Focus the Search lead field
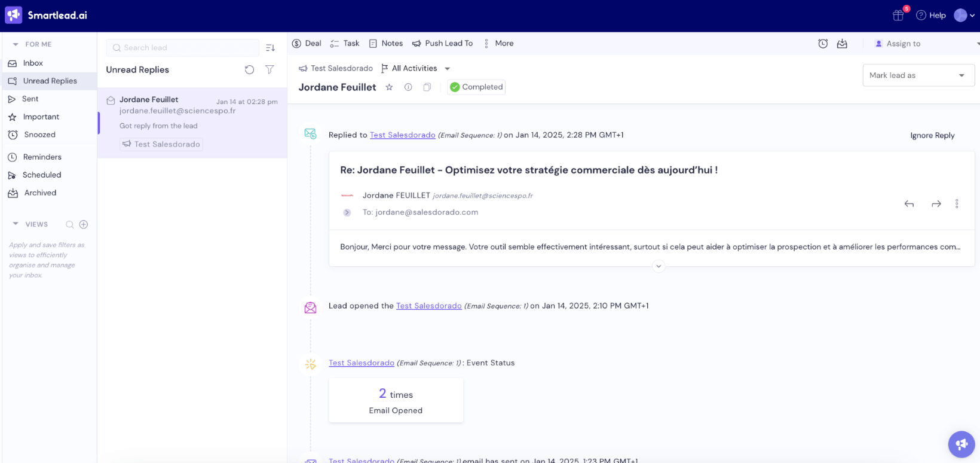The image size is (980, 463). coord(182,48)
